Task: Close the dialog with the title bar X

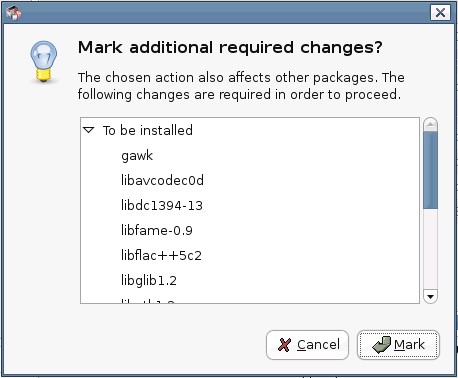Action: [x=440, y=13]
